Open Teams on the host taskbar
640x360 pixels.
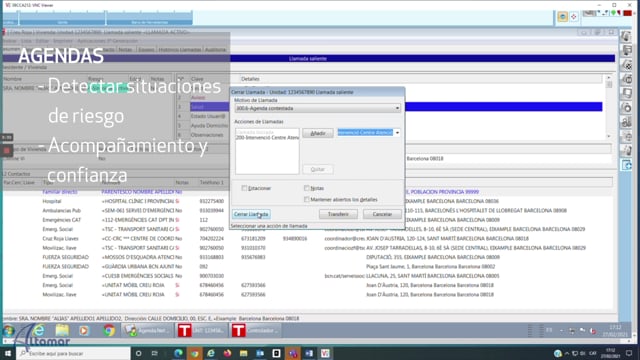pyautogui.click(x=293, y=353)
